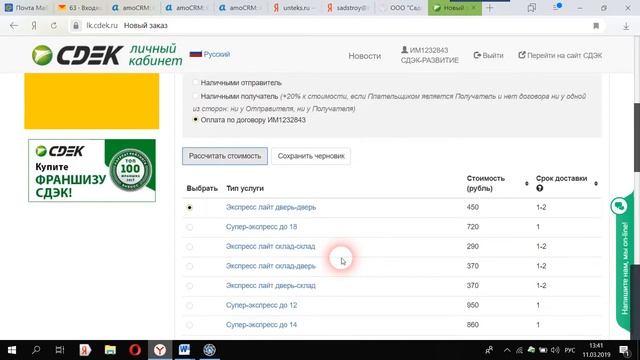Launch Opera from the taskbar
Viewport: 640px width, 360px height.
point(135,350)
